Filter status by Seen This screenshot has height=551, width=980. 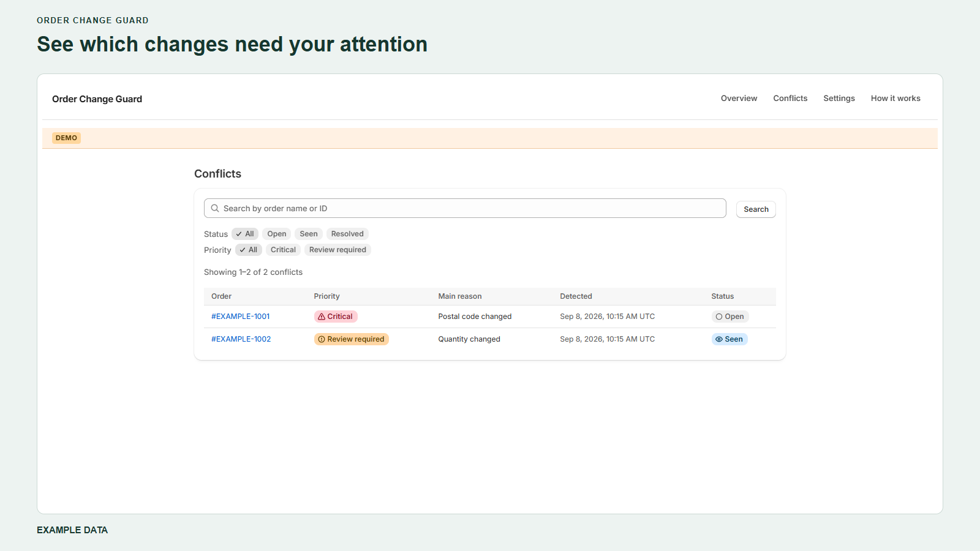click(309, 234)
